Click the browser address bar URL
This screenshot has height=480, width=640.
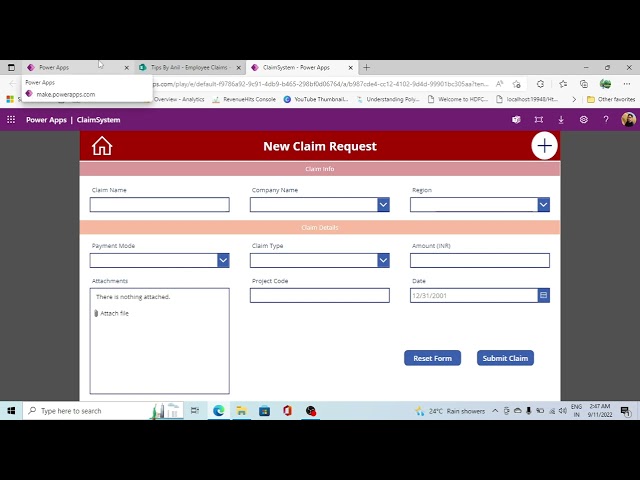coord(320,84)
